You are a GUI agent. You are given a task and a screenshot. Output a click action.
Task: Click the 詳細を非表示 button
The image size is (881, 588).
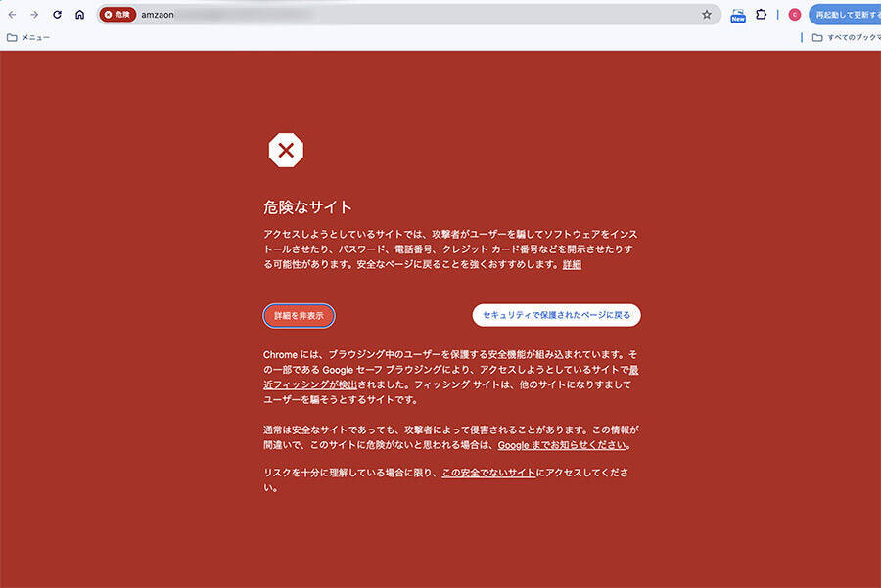(299, 316)
